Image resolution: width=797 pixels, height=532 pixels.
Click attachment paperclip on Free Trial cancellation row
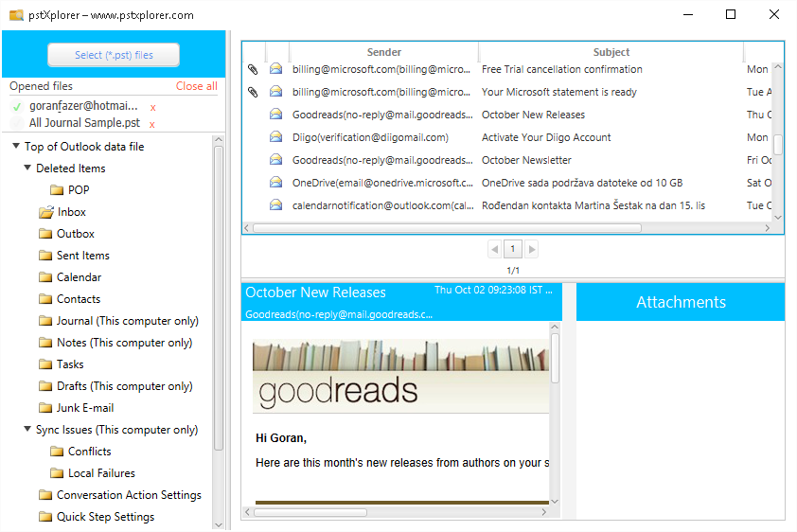253,69
